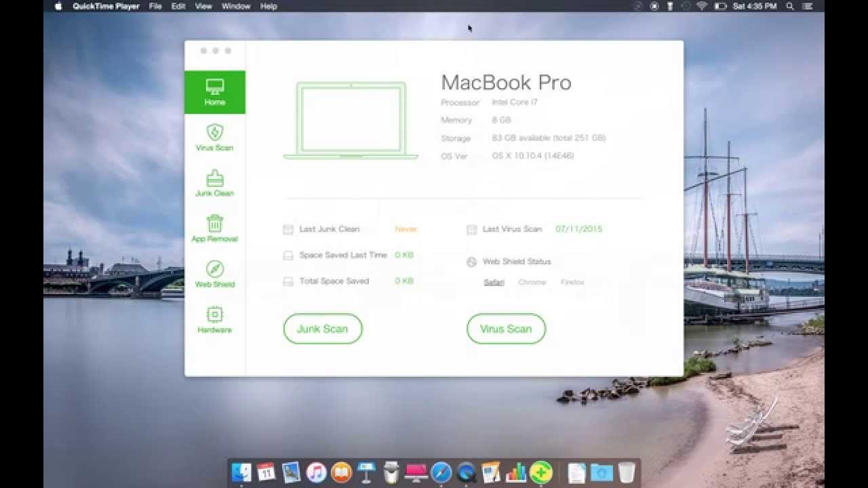The width and height of the screenshot is (868, 488).
Task: Open the Virus Scan sidebar section
Action: pyautogui.click(x=214, y=138)
